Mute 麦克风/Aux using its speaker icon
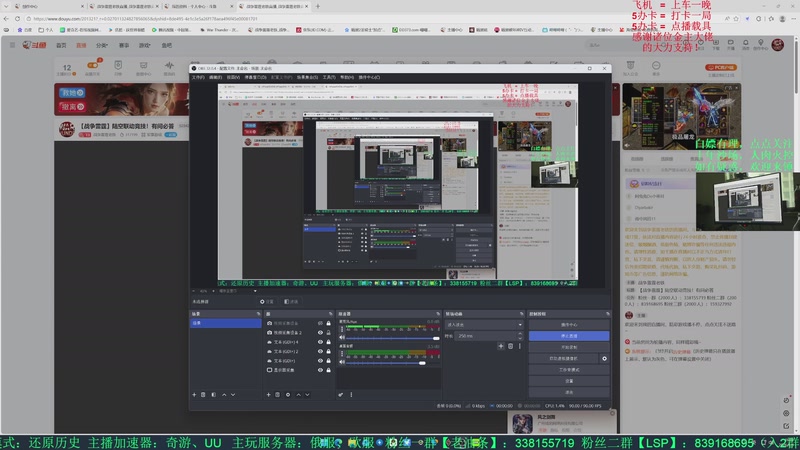This screenshot has width=800, height=450. 342,338
